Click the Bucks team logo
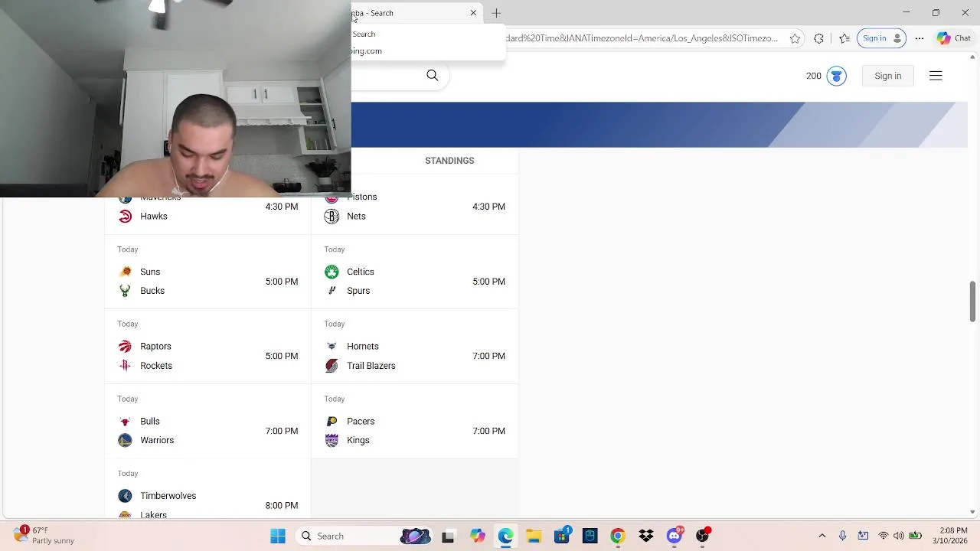This screenshot has width=980, height=551. click(x=125, y=291)
